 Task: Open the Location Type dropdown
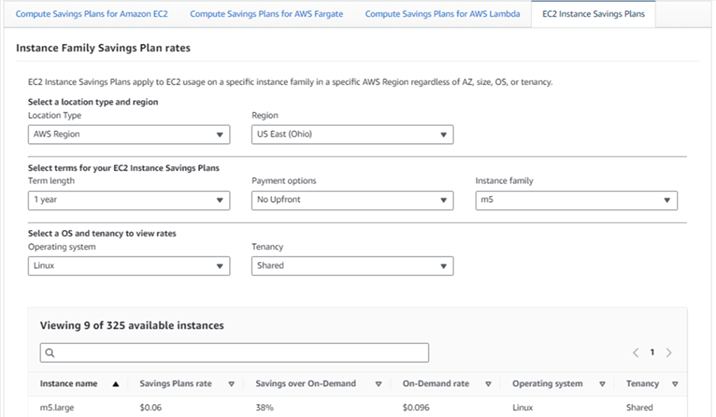click(129, 134)
